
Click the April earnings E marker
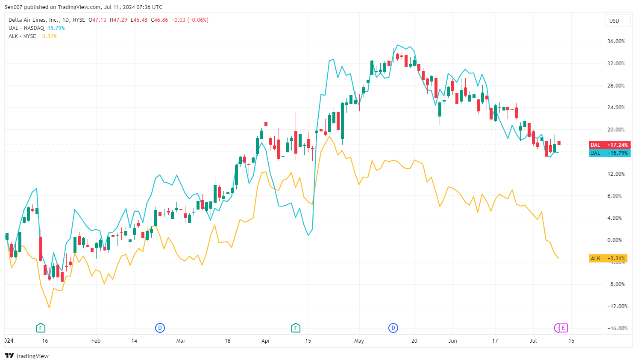click(296, 328)
